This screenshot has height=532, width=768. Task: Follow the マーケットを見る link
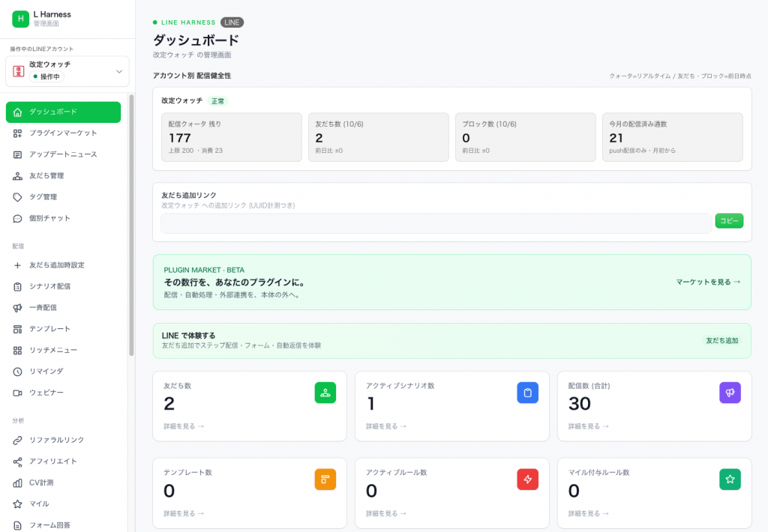click(708, 282)
